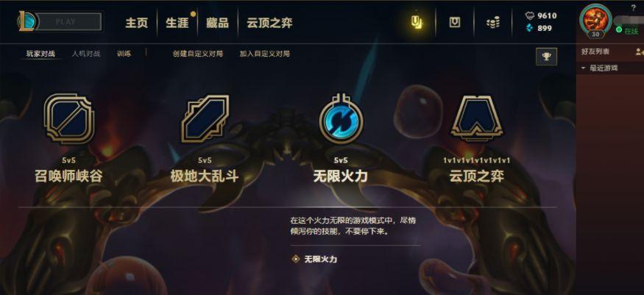The height and width of the screenshot is (295, 644).
Task: Select the 极地大乱斗 mode icon
Action: (205, 119)
